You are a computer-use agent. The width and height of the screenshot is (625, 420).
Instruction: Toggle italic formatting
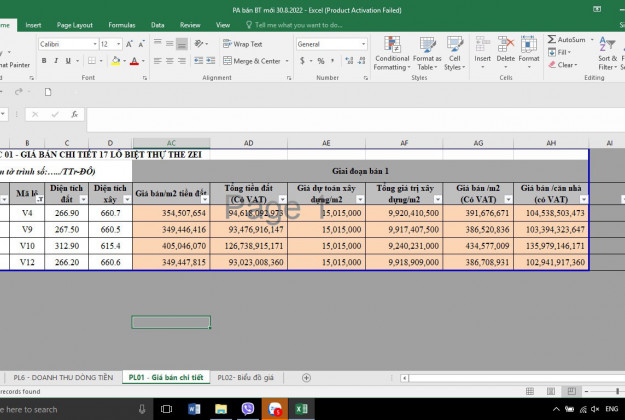pos(56,61)
